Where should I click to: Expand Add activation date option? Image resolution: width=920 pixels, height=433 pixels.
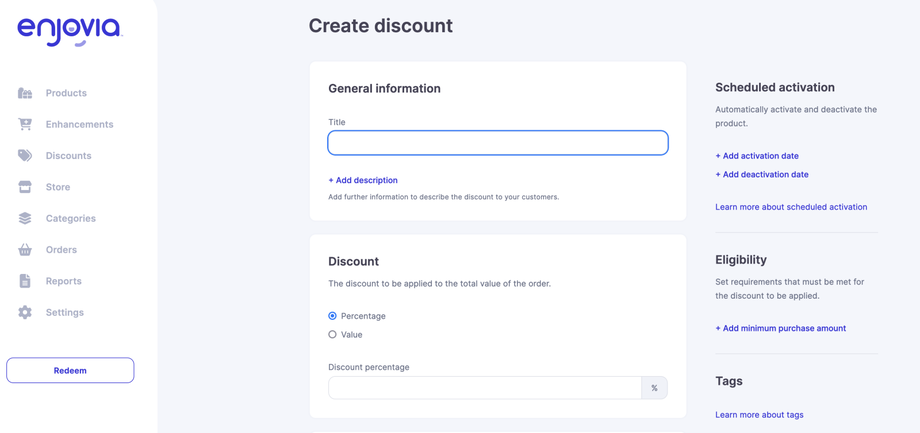757,156
